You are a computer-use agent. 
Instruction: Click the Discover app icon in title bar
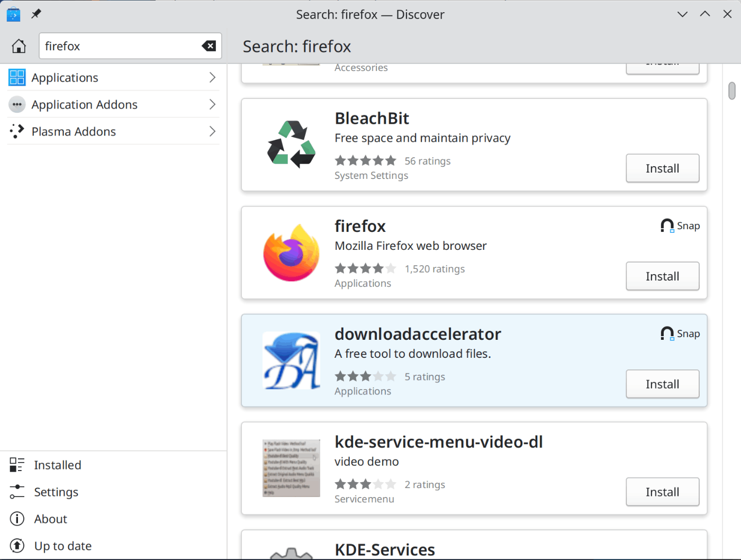pyautogui.click(x=13, y=14)
